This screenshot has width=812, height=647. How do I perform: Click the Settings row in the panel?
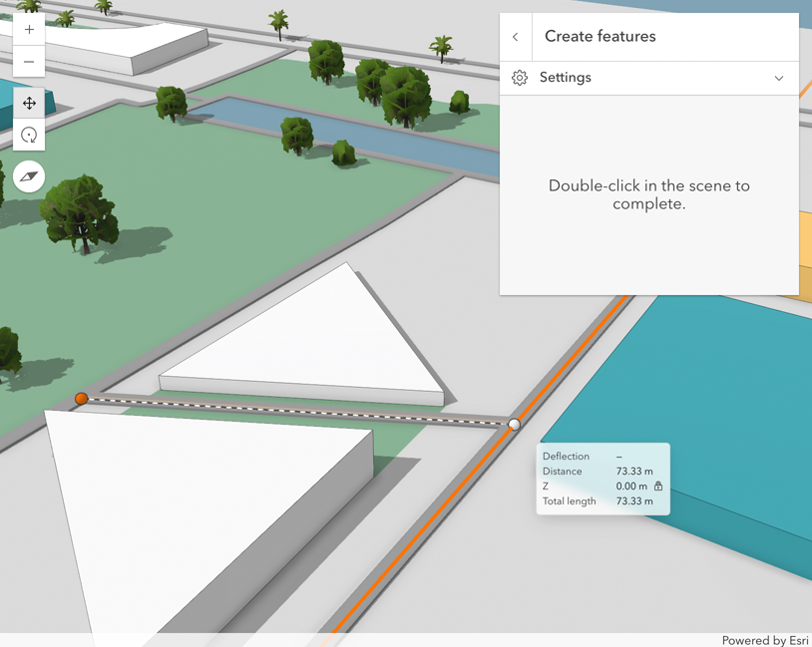648,77
